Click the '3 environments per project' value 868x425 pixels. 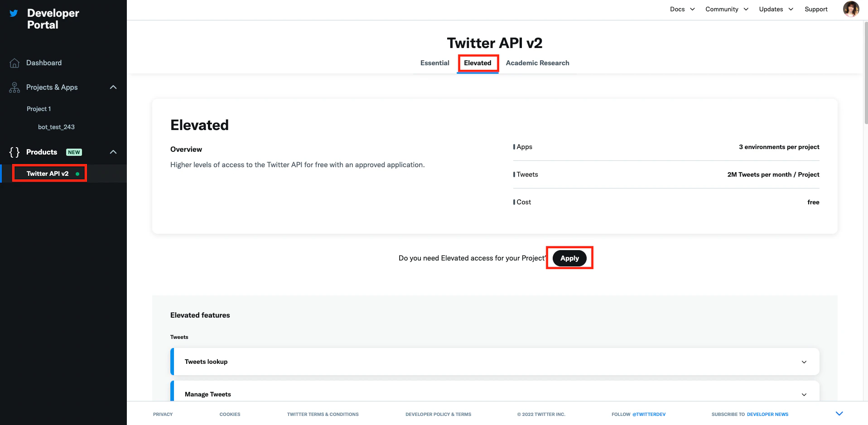click(x=779, y=147)
